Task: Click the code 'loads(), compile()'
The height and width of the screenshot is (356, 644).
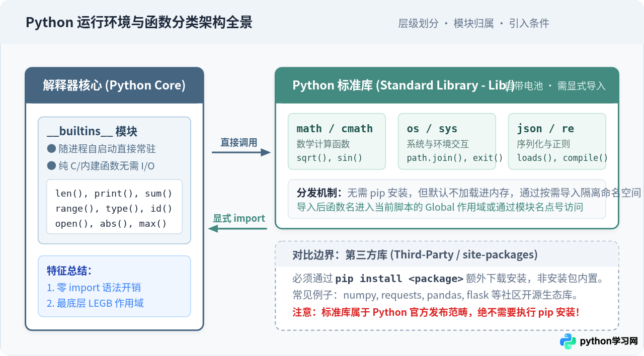Action: pos(562,158)
